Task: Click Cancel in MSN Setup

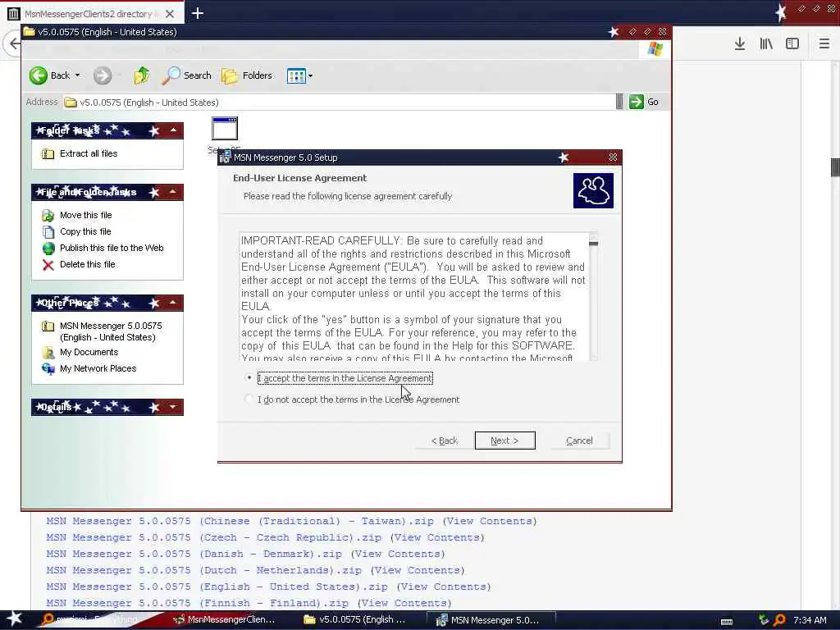Action: (x=579, y=441)
